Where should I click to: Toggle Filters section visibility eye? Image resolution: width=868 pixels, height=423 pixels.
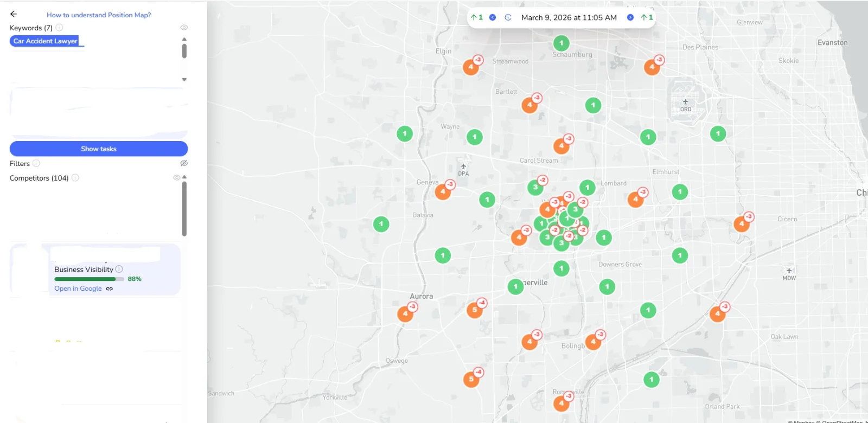pyautogui.click(x=184, y=163)
